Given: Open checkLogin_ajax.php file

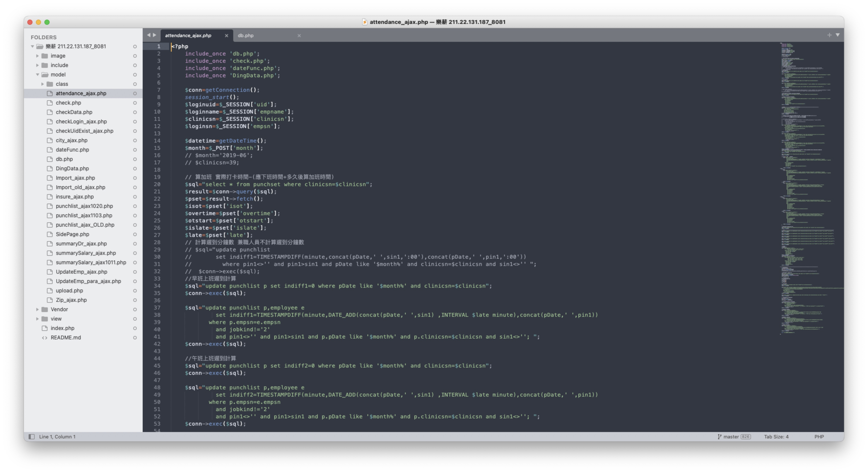Looking at the screenshot, I should 81,121.
